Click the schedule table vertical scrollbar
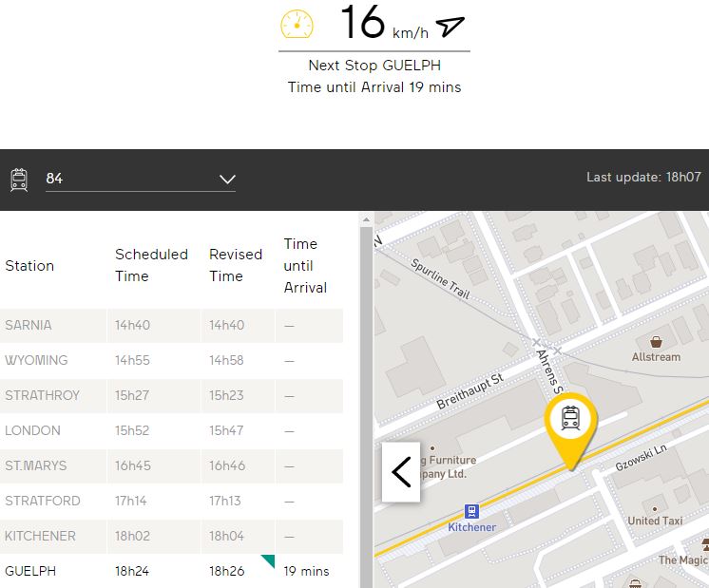This screenshot has height=588, width=709. coord(366,399)
